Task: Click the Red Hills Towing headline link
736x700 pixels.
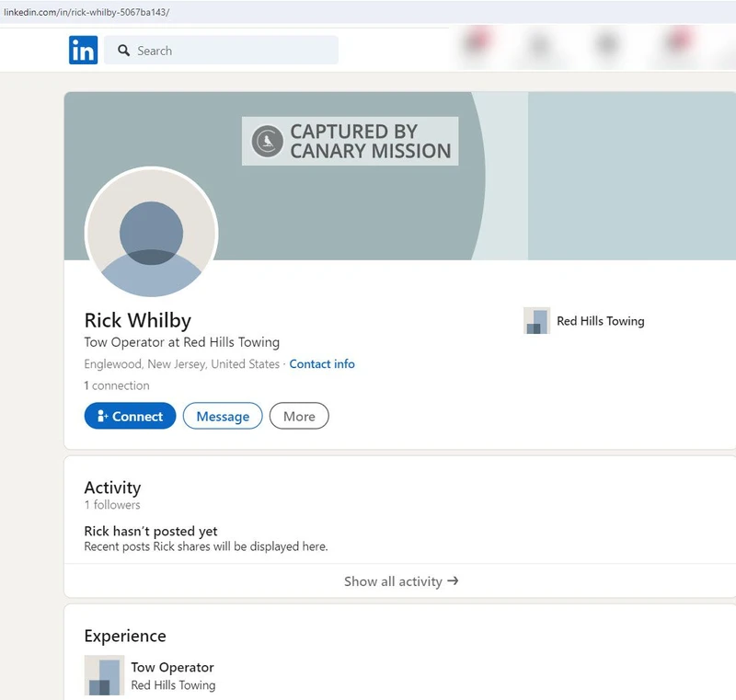Action: click(x=599, y=321)
